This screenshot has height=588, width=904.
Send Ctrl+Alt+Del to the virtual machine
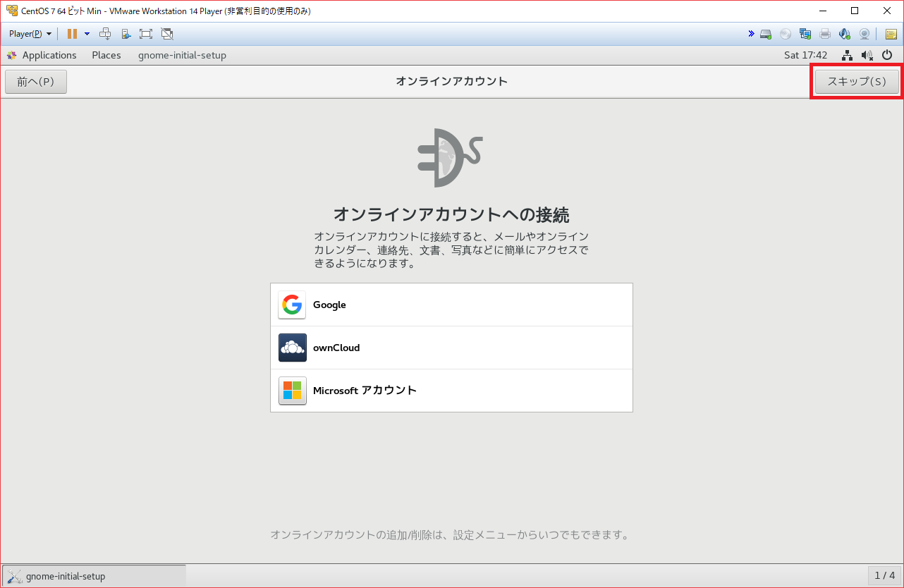tap(105, 34)
